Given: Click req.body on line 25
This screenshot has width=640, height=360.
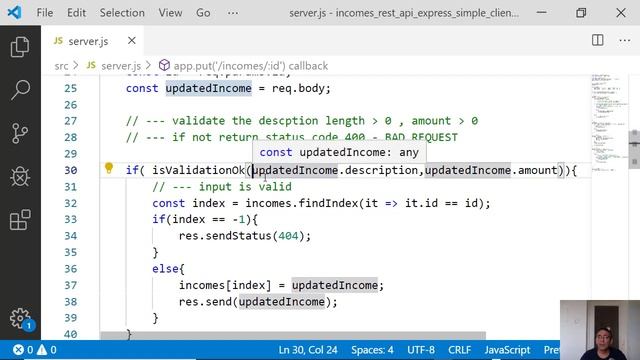Looking at the screenshot, I should pos(298,88).
